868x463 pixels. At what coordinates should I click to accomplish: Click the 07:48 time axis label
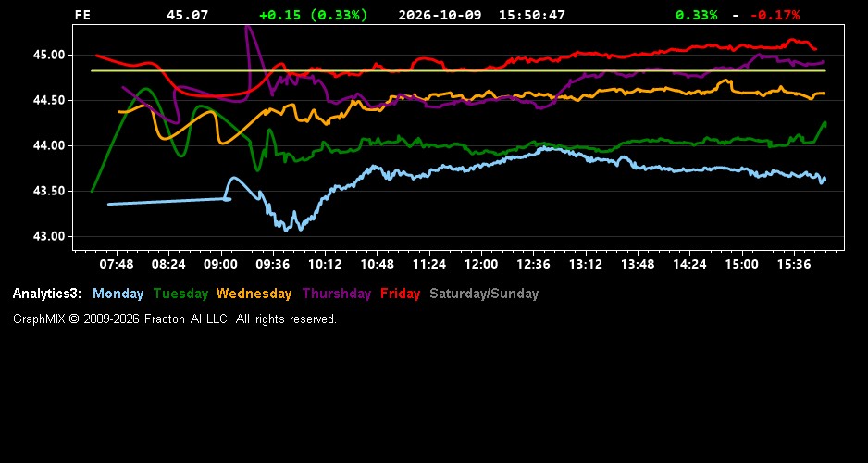click(117, 264)
